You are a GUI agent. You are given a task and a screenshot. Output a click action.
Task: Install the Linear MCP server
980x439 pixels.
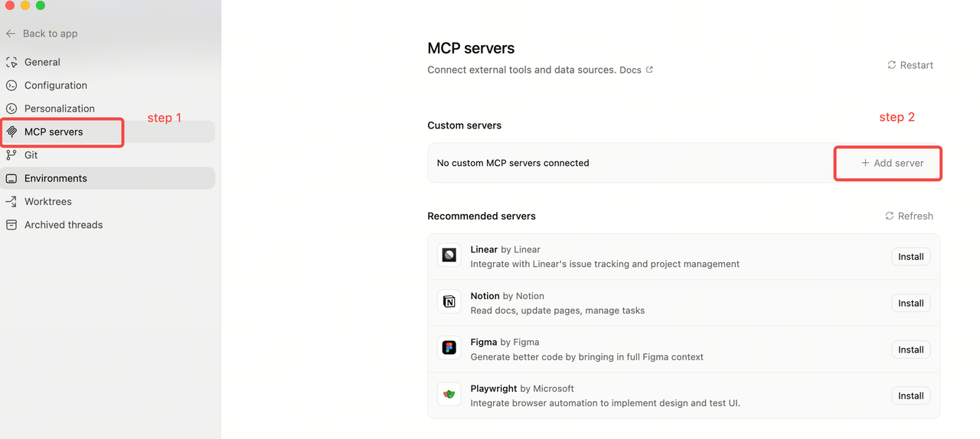click(x=910, y=257)
